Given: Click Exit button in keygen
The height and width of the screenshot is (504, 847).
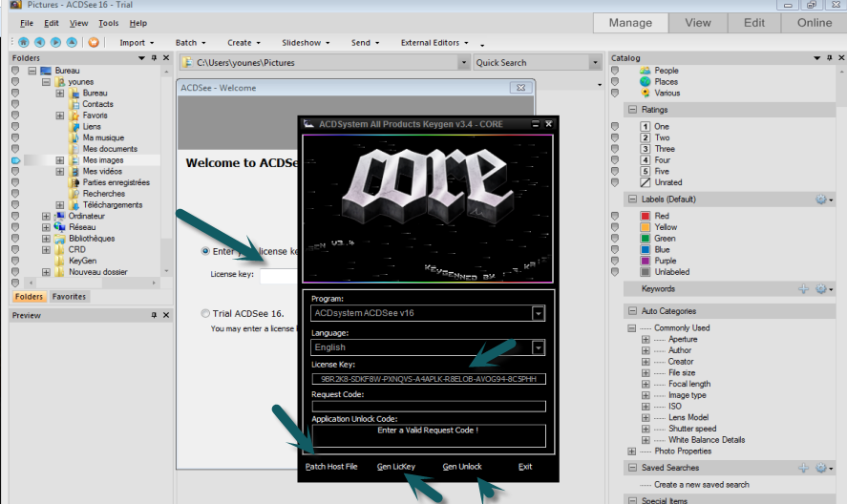Looking at the screenshot, I should pos(525,467).
